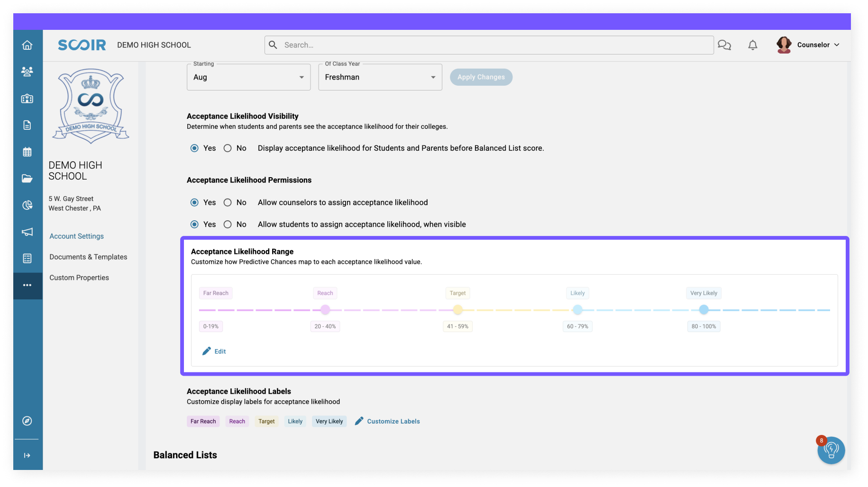
Task: Click the Far Reach label chip
Action: [x=203, y=421]
